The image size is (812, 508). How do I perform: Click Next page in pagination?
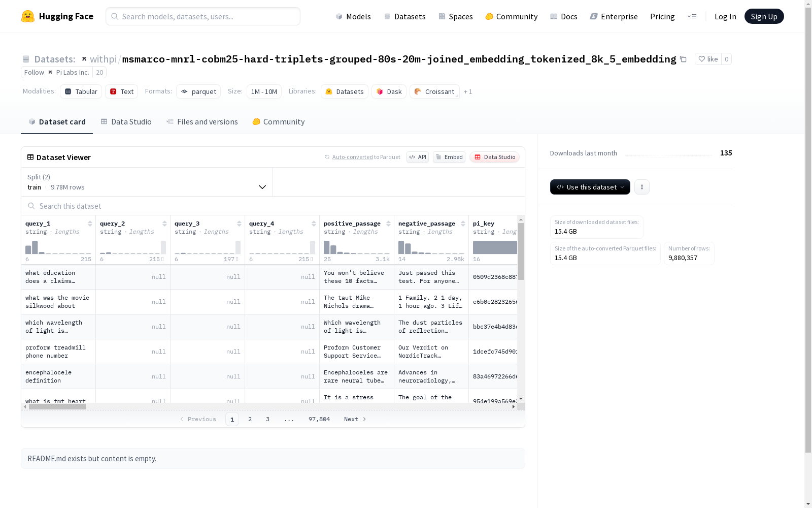click(x=355, y=419)
